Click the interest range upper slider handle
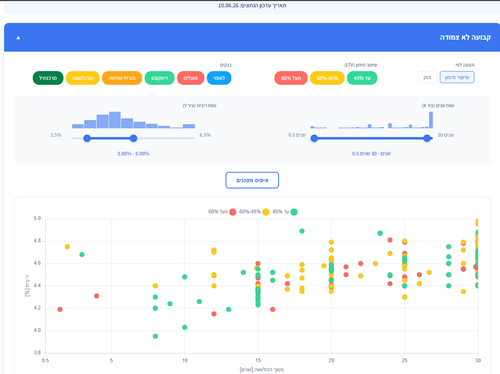500x374 pixels. coord(133,138)
